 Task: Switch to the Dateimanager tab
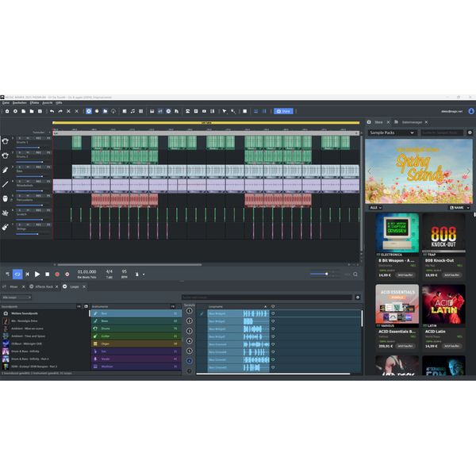412,122
